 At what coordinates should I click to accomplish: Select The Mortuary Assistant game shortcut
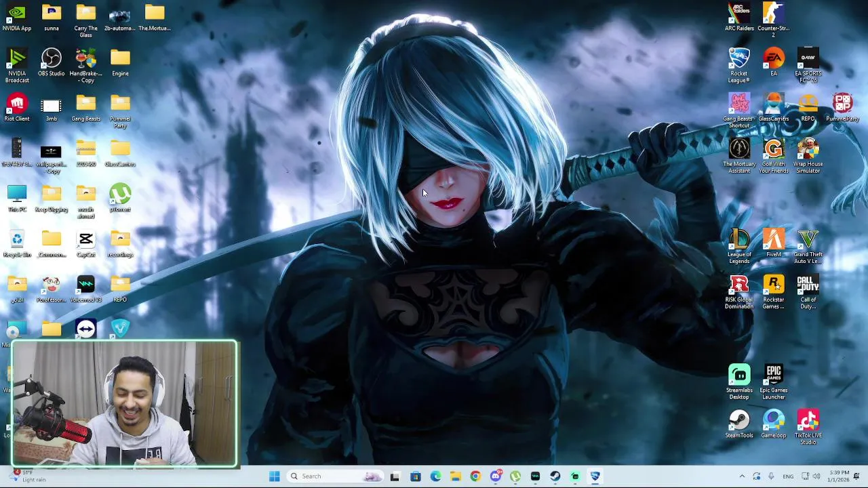coord(739,157)
